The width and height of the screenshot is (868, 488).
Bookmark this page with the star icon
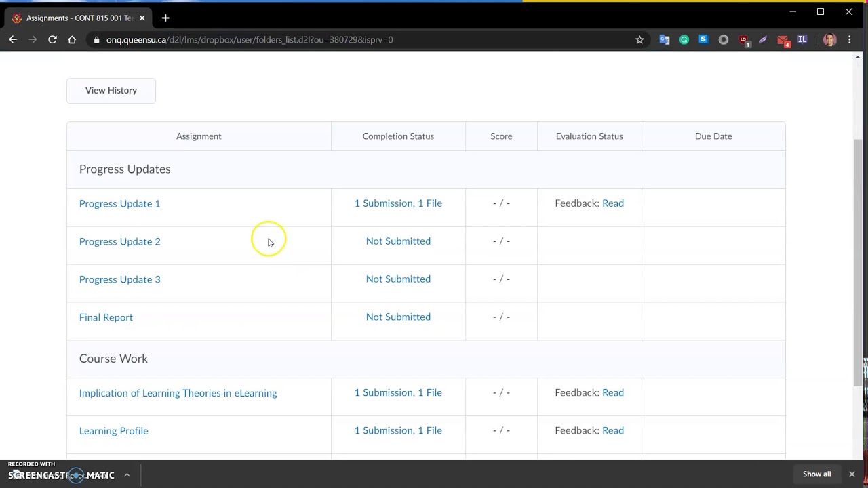coord(639,40)
